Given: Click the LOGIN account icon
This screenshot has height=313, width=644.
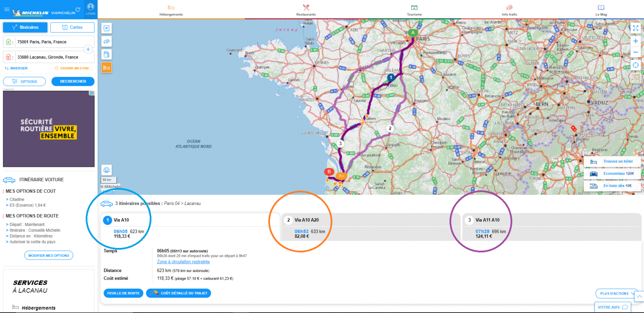Looking at the screenshot, I should pos(91,7).
